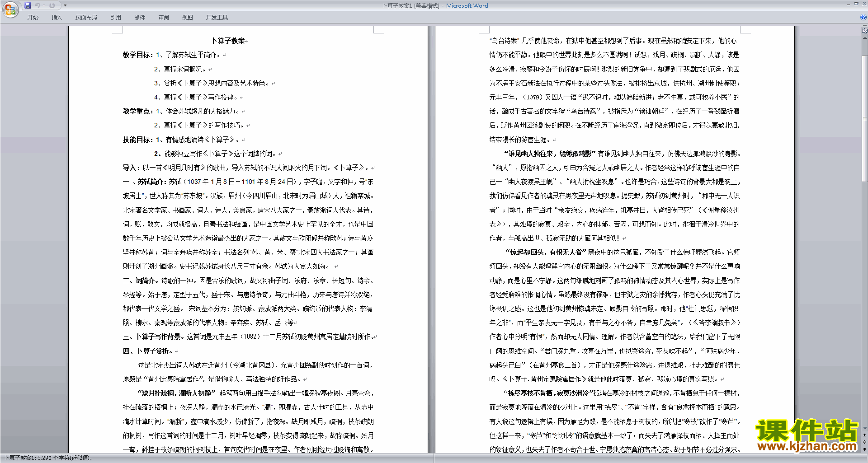The width and height of the screenshot is (868, 463).
Task: Open Word help with the blue question mark
Action: click(863, 17)
